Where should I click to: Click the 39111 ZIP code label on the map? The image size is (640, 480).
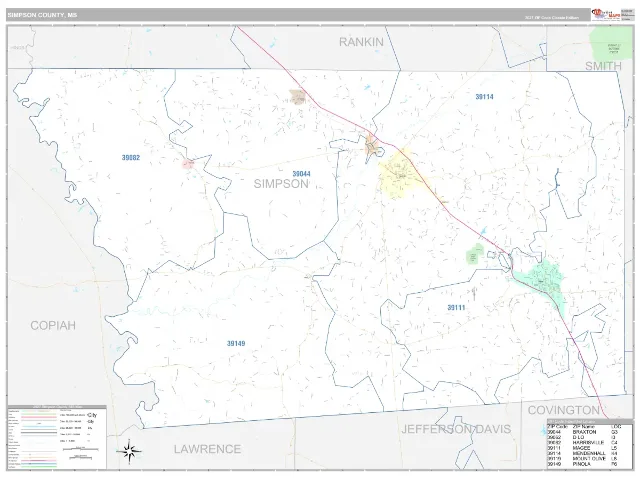(x=456, y=307)
